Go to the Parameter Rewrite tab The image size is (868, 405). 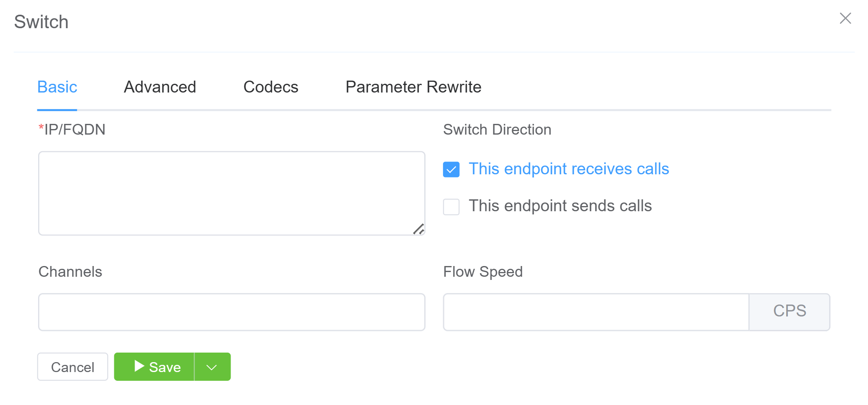(x=413, y=87)
